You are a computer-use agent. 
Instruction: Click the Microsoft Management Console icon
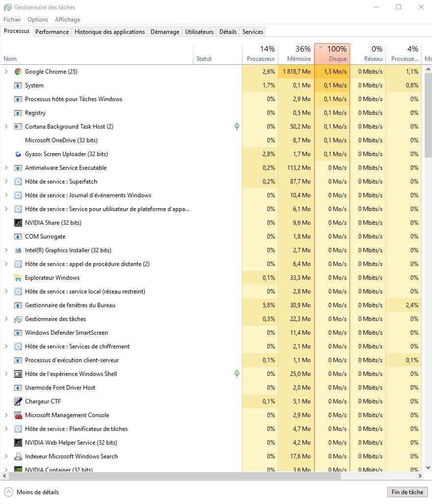18,415
